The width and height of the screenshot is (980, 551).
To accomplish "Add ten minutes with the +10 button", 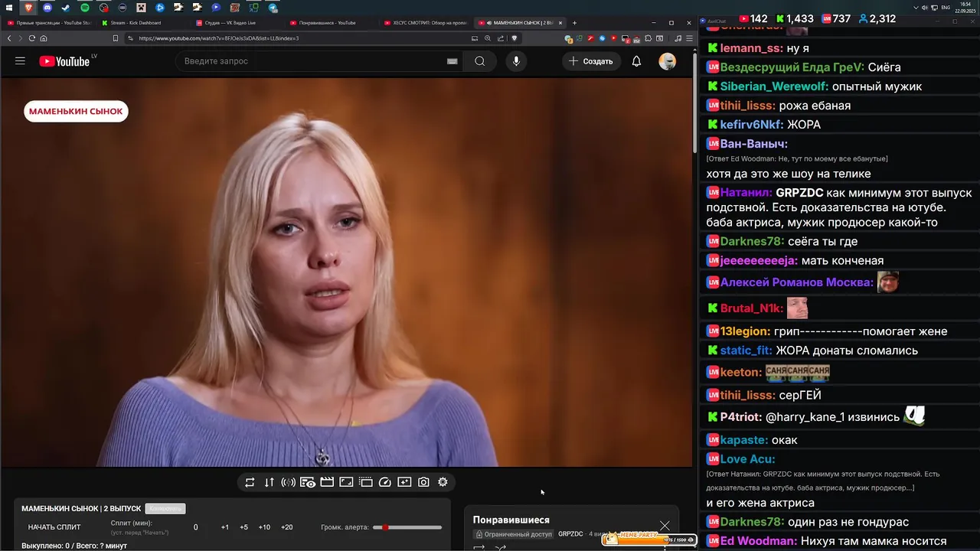I will [x=264, y=527].
